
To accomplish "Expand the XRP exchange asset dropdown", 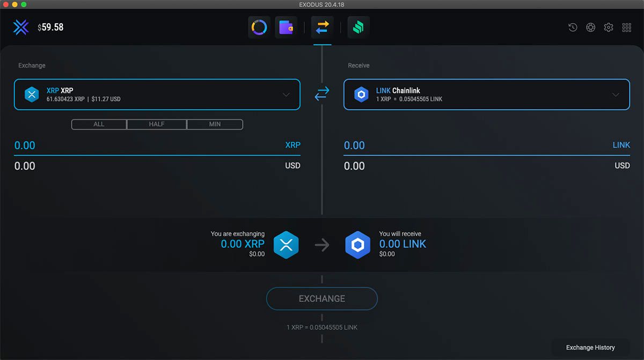I will (x=286, y=95).
